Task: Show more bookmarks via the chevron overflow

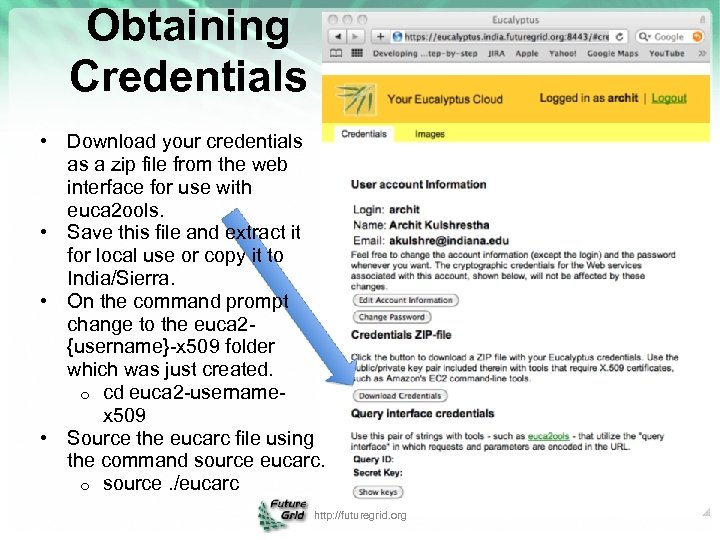Action: pos(702,53)
